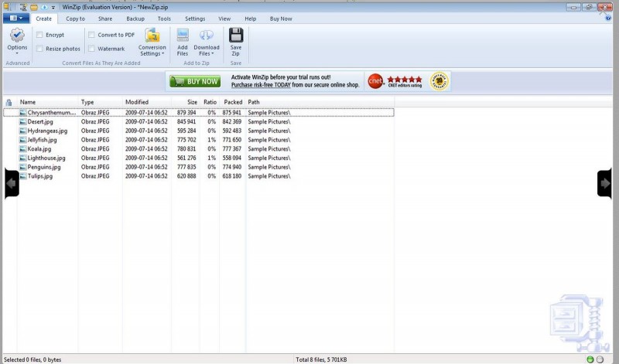Click the Desert.jpg file icon

pyautogui.click(x=23, y=121)
